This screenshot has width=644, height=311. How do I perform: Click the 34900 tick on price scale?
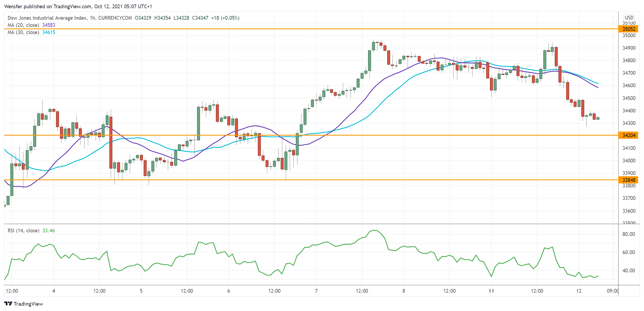629,48
